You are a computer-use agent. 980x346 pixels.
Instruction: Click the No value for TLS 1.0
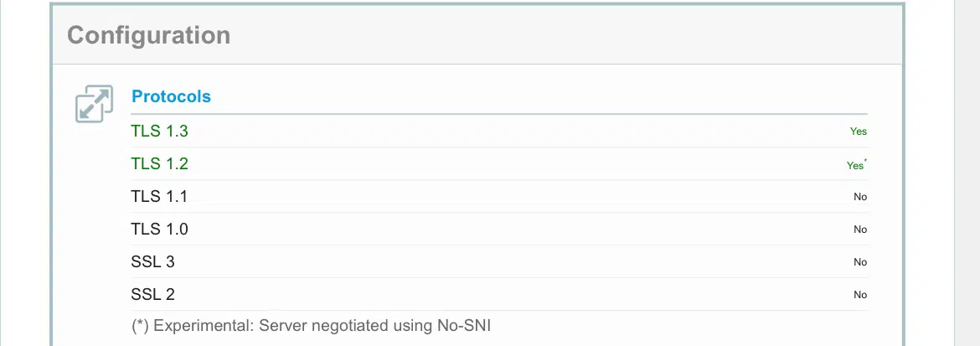[859, 230]
